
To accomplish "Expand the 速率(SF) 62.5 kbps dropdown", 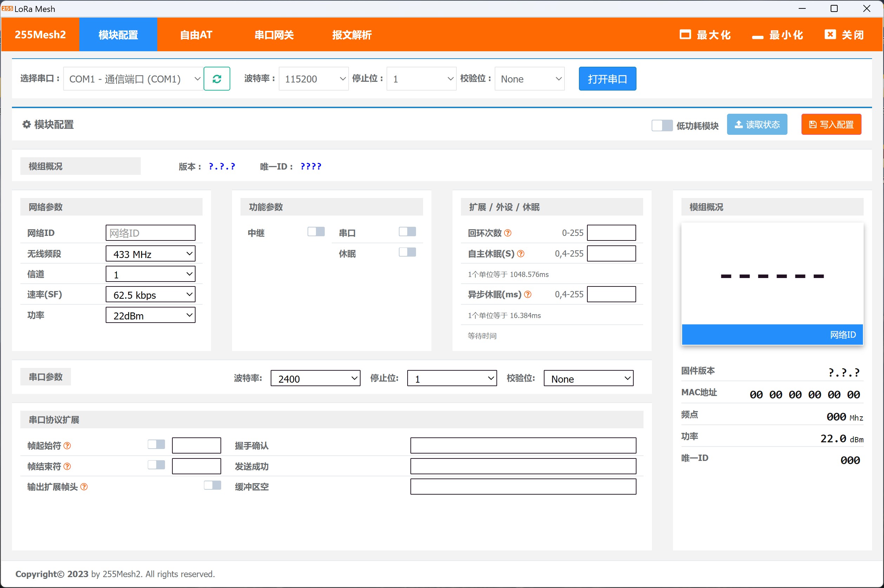I will point(150,295).
